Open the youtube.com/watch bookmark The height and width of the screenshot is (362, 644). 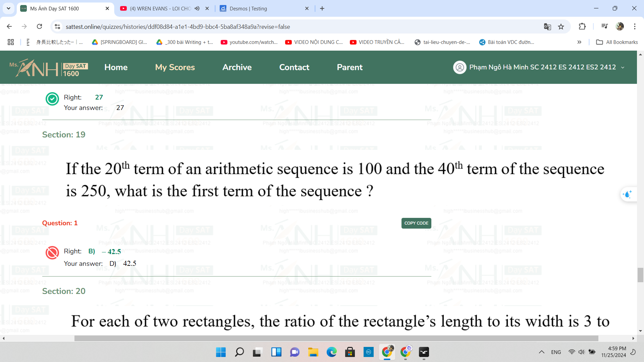point(249,42)
